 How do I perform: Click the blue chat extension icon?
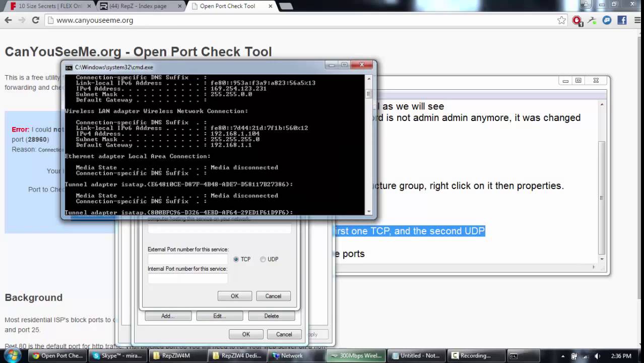(607, 20)
